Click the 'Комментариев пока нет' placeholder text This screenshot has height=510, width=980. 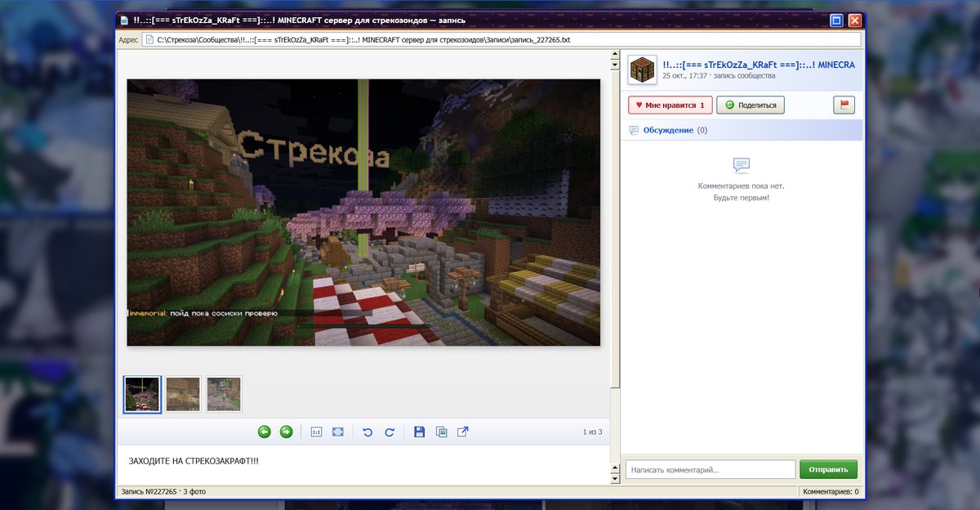742,186
